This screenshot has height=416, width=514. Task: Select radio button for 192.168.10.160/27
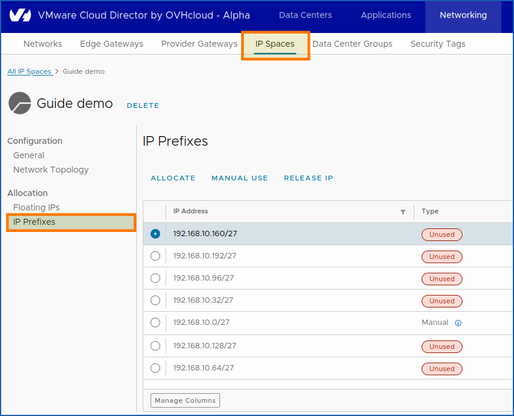pyautogui.click(x=155, y=234)
